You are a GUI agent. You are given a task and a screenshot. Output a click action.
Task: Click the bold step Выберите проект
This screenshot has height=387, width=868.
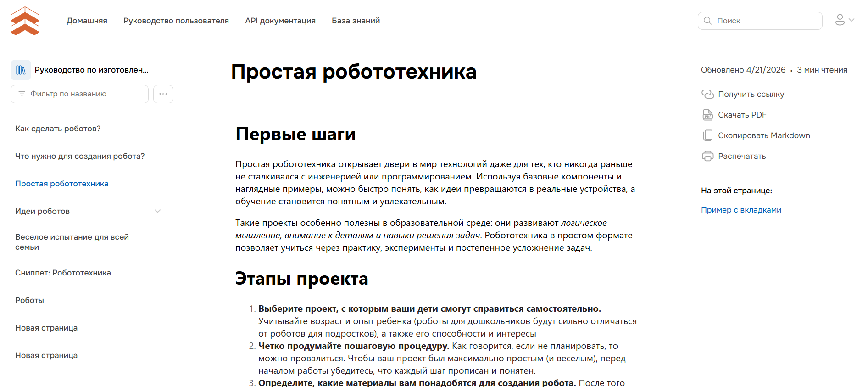[429, 308]
